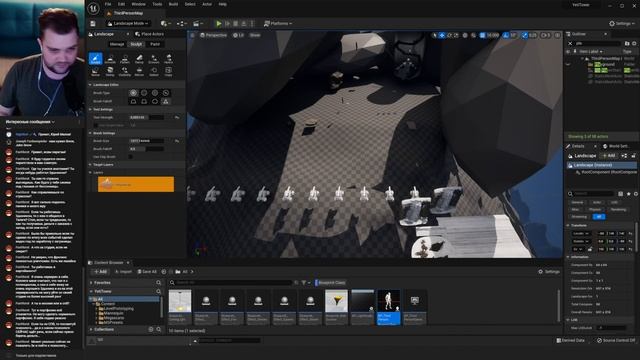Collapse the Transform section in Details
Screen dimensions: 640x360
568,225
